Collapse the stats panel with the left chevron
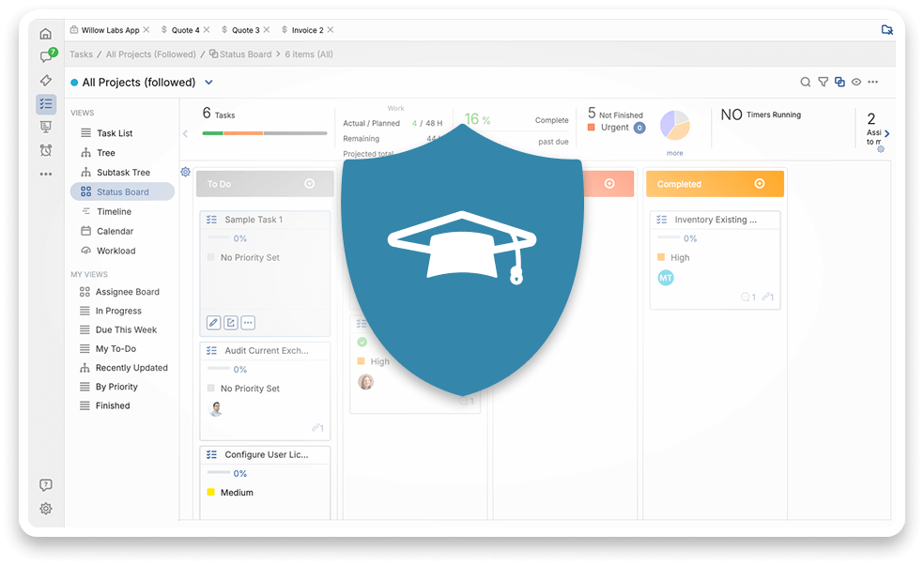 point(185,134)
